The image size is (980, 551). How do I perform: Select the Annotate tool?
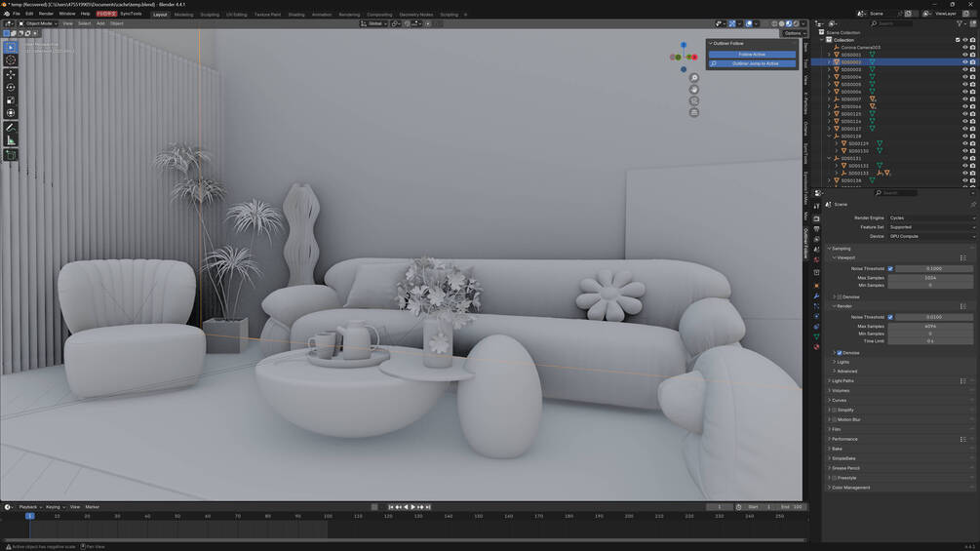pyautogui.click(x=11, y=128)
